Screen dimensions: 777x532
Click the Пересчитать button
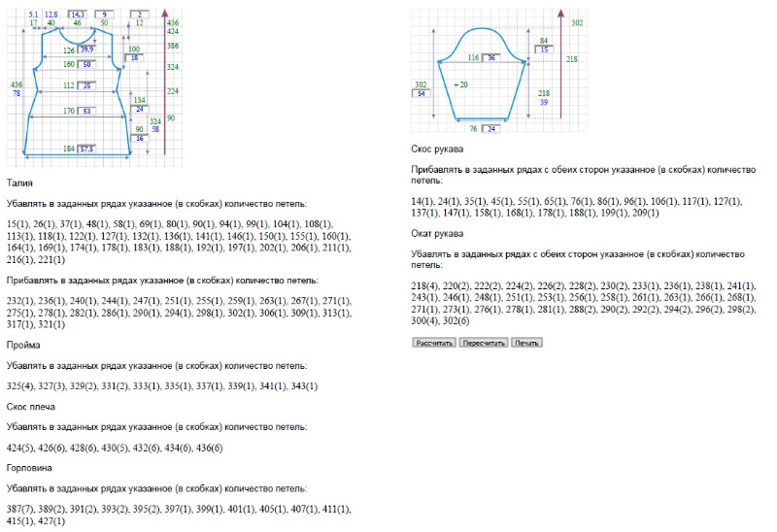(x=484, y=343)
